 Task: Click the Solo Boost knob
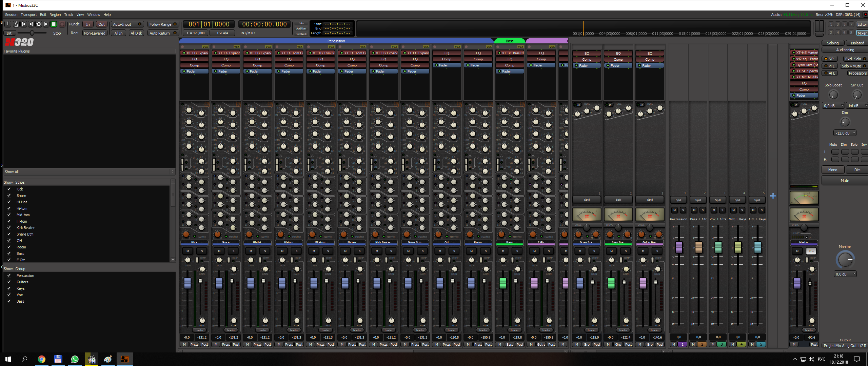click(x=833, y=95)
